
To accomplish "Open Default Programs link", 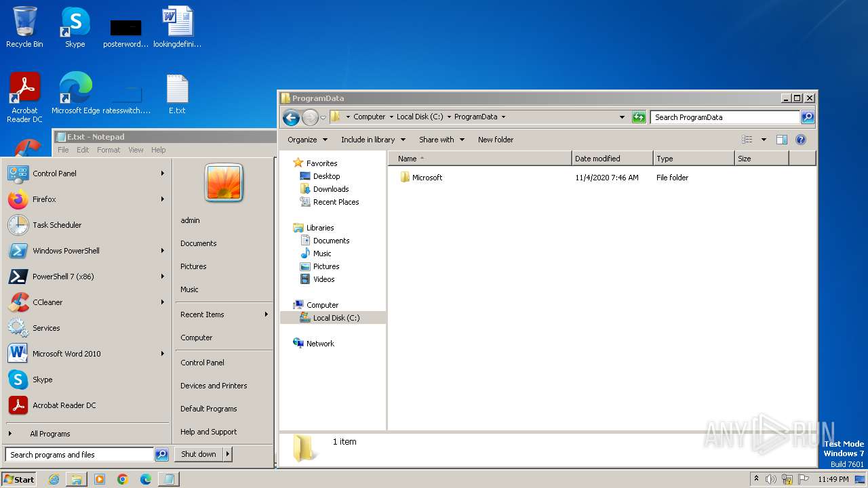I will click(208, 409).
